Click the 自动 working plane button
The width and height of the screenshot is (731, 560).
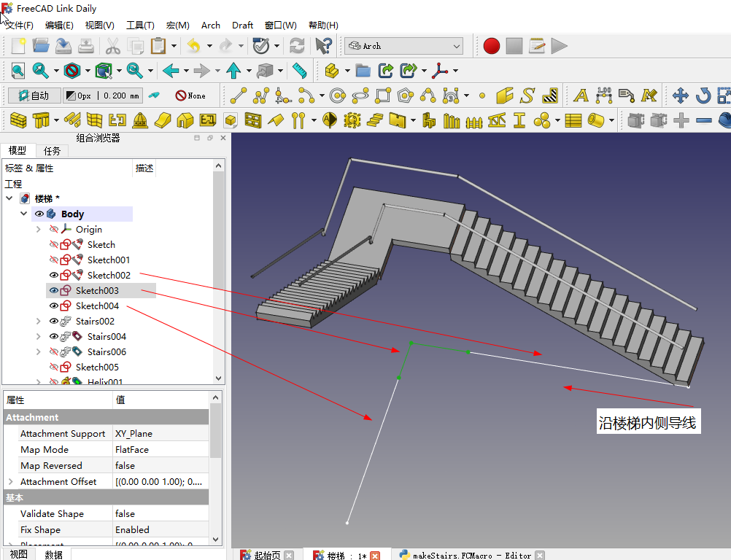pyautogui.click(x=33, y=96)
